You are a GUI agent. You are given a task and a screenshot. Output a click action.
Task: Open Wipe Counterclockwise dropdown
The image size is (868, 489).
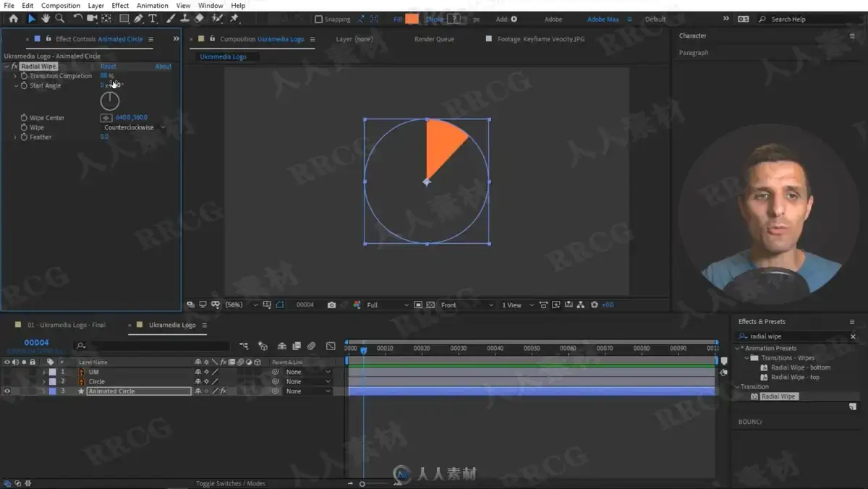pyautogui.click(x=135, y=127)
